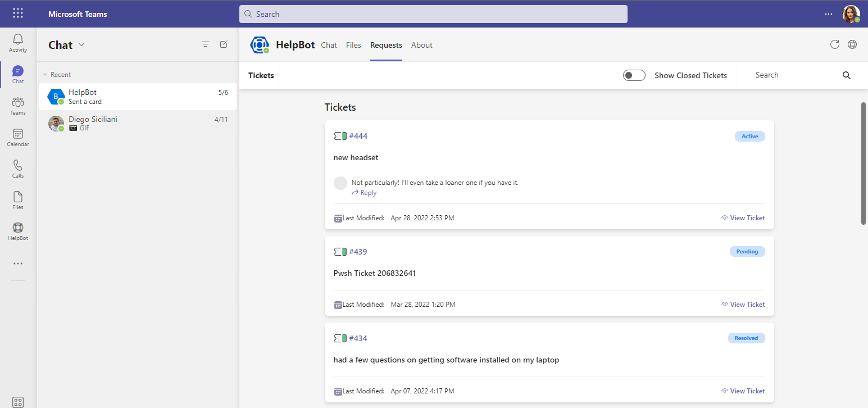Click the ticket icon beside #434

(340, 338)
